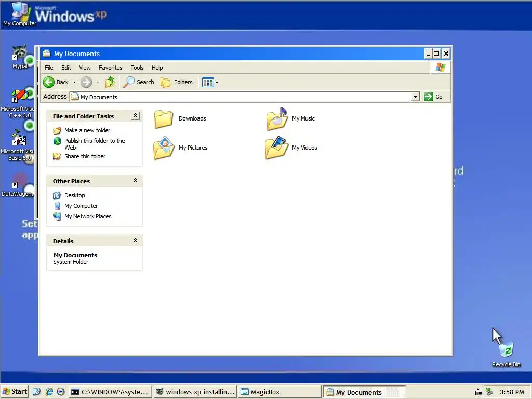Click the 3:58 PM clock
532x399 pixels.
coord(512,392)
